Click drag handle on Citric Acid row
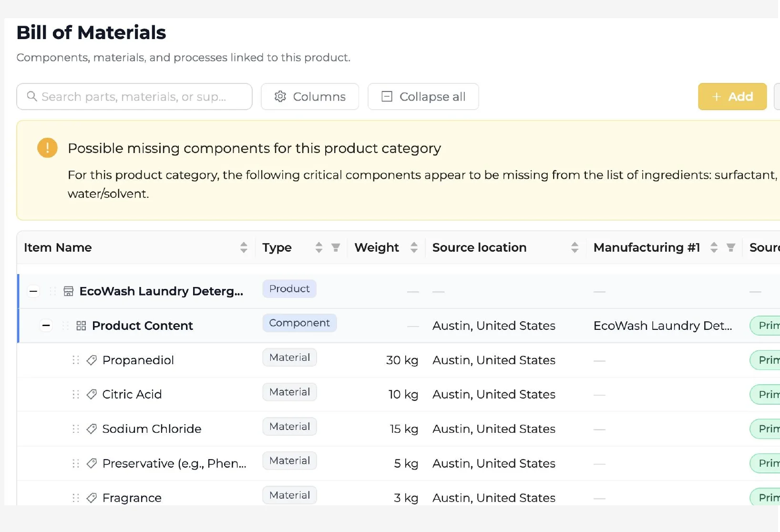Viewport: 780px width, 532px height. [75, 394]
